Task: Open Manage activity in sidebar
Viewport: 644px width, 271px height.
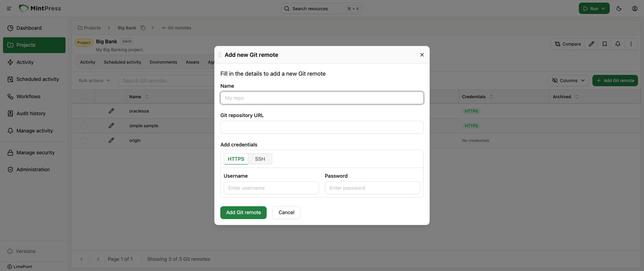Action: pyautogui.click(x=34, y=131)
